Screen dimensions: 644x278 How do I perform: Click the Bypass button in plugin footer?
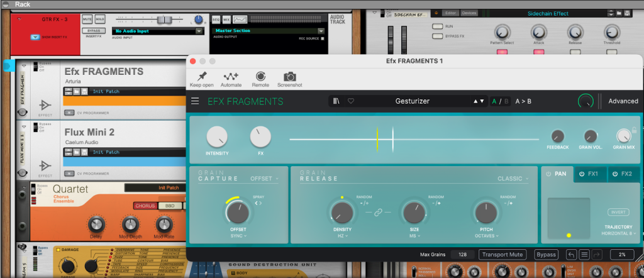545,255
